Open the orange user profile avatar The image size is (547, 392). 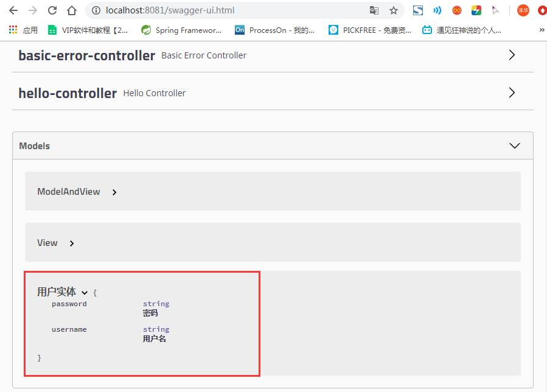point(523,10)
